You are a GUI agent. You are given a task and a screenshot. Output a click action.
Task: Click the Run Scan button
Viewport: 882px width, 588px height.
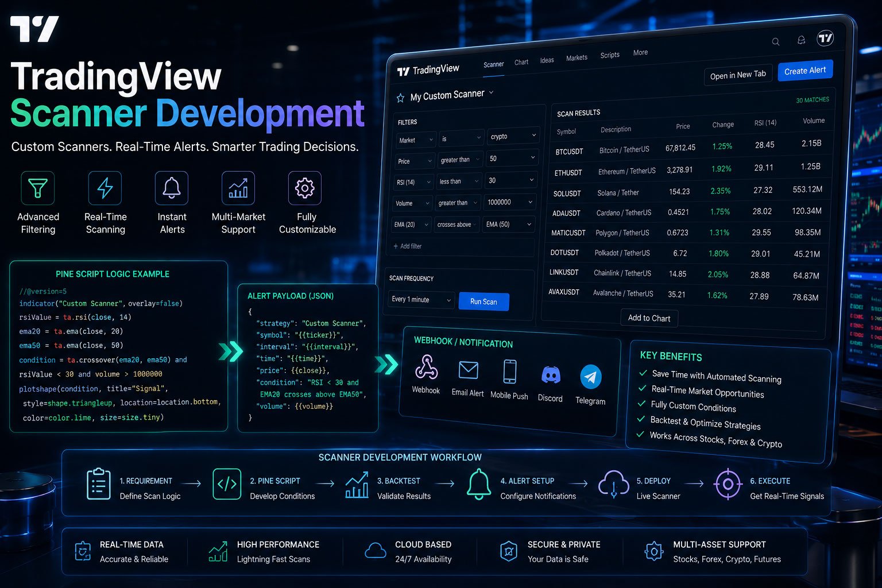pyautogui.click(x=483, y=301)
